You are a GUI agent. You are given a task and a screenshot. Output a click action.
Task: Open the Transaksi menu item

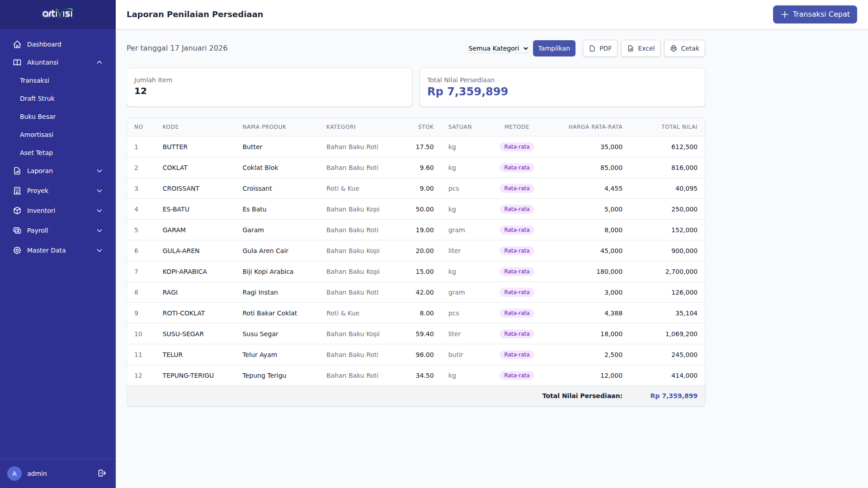pyautogui.click(x=34, y=80)
